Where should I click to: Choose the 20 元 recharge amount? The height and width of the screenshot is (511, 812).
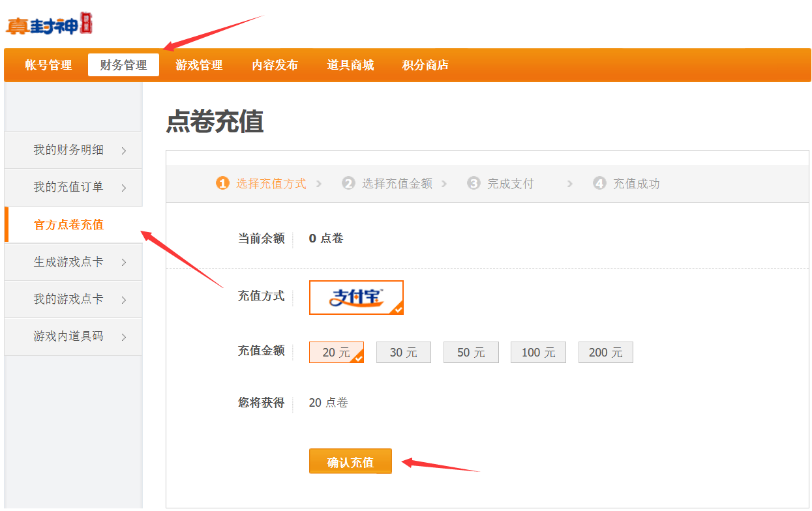pos(337,353)
